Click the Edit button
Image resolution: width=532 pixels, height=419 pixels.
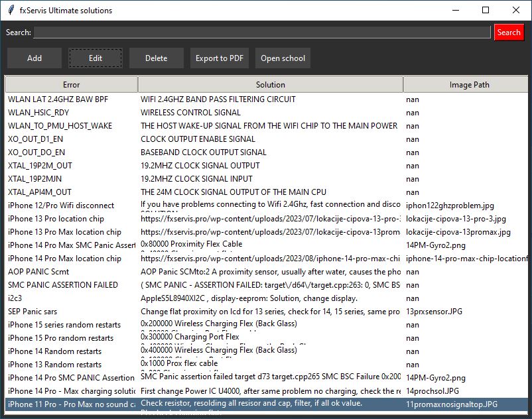point(96,58)
